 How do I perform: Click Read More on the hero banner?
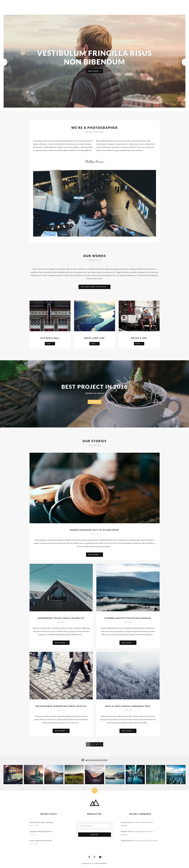click(94, 71)
